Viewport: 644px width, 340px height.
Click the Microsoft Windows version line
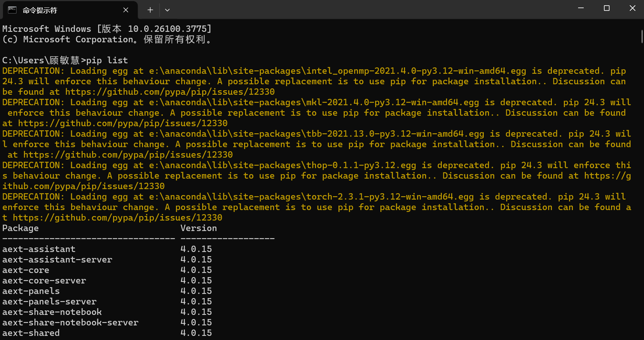pos(106,28)
